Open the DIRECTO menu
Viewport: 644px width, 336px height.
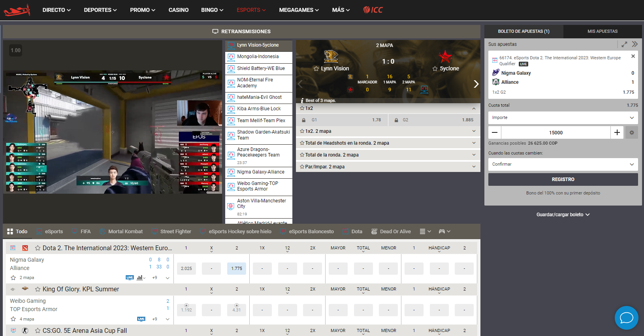(x=56, y=10)
